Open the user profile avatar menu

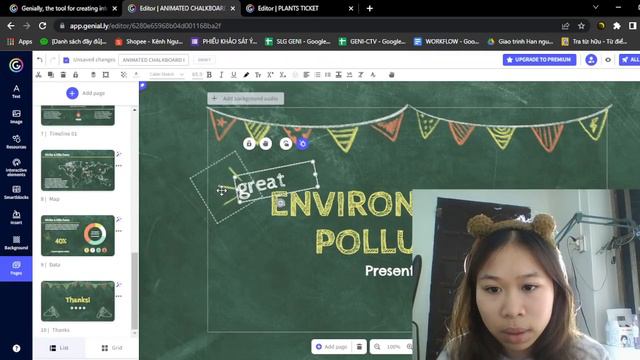591,60
